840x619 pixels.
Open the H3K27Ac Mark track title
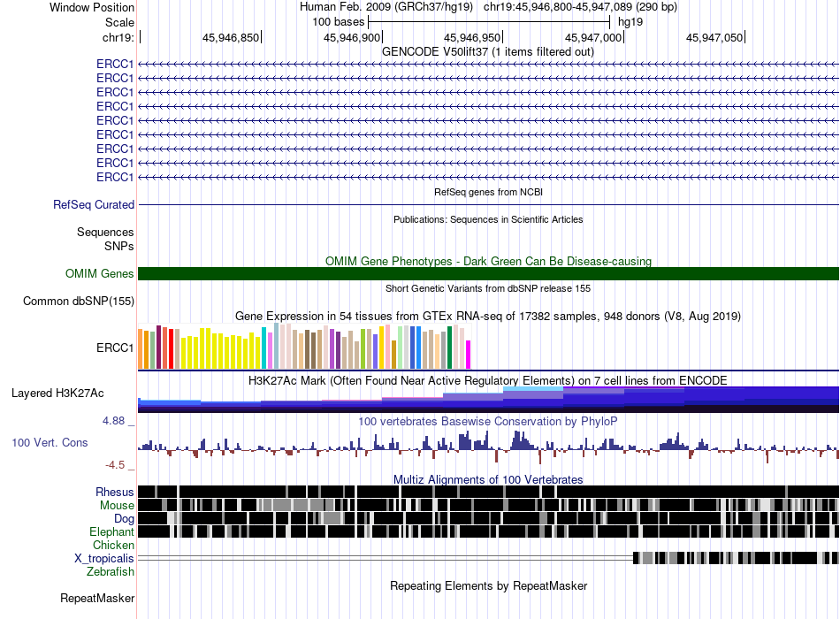click(488, 380)
